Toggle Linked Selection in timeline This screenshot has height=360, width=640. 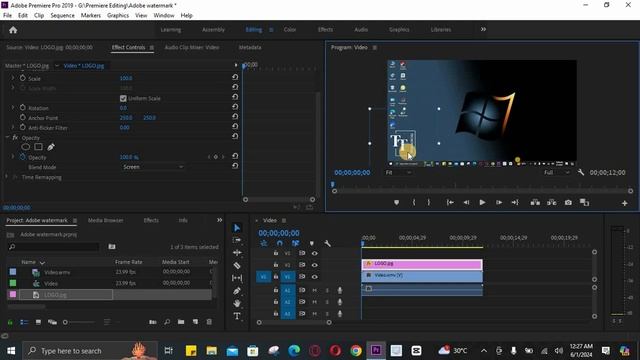coord(296,244)
